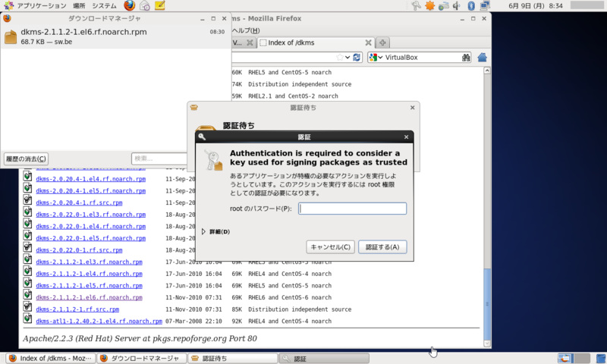Click the Apache server footer text
Image resolution: width=607 pixels, height=364 pixels.
pos(140,338)
